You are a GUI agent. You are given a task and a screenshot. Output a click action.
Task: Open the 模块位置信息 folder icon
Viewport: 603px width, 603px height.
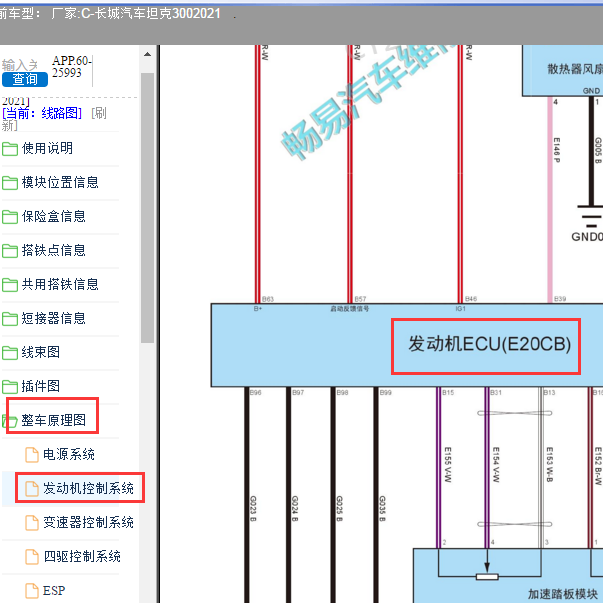10,183
